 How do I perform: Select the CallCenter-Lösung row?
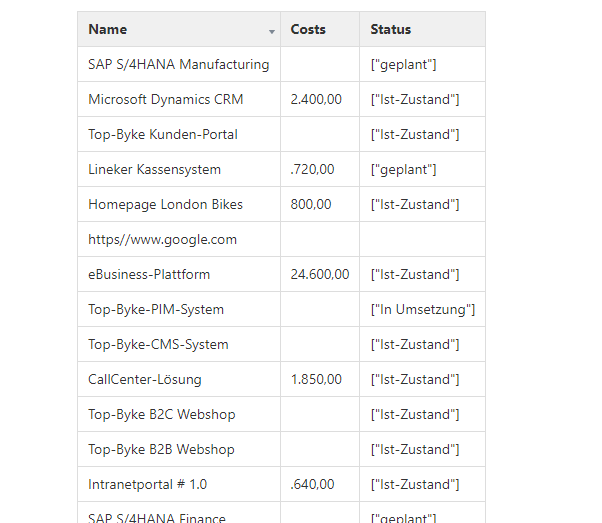click(144, 379)
